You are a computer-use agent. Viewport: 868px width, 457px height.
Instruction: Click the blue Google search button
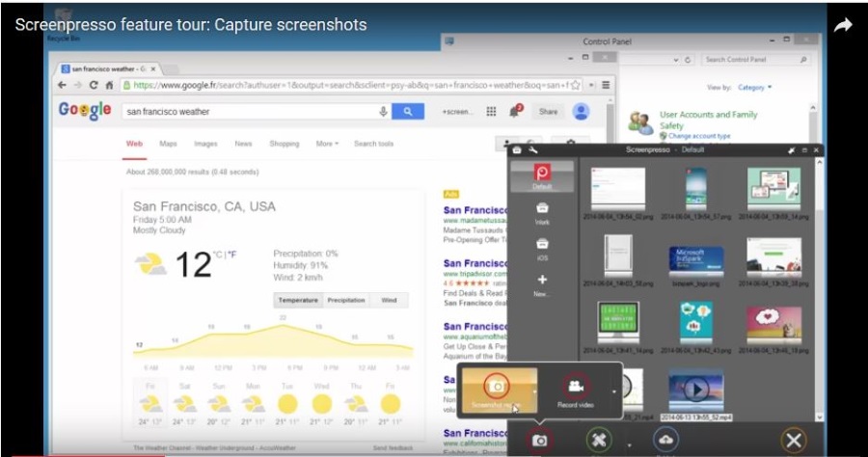point(407,111)
